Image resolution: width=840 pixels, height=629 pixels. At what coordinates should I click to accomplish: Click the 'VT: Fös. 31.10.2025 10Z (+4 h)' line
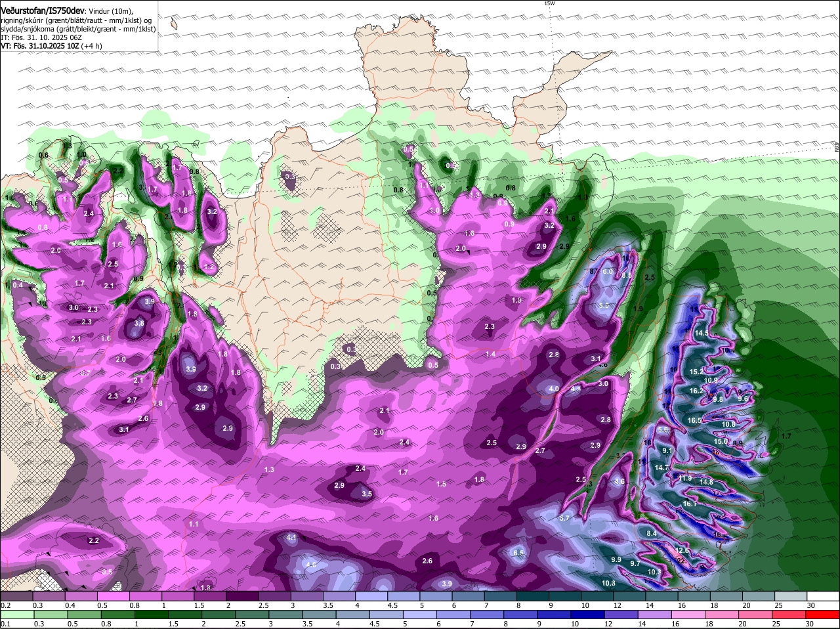[x=51, y=46]
